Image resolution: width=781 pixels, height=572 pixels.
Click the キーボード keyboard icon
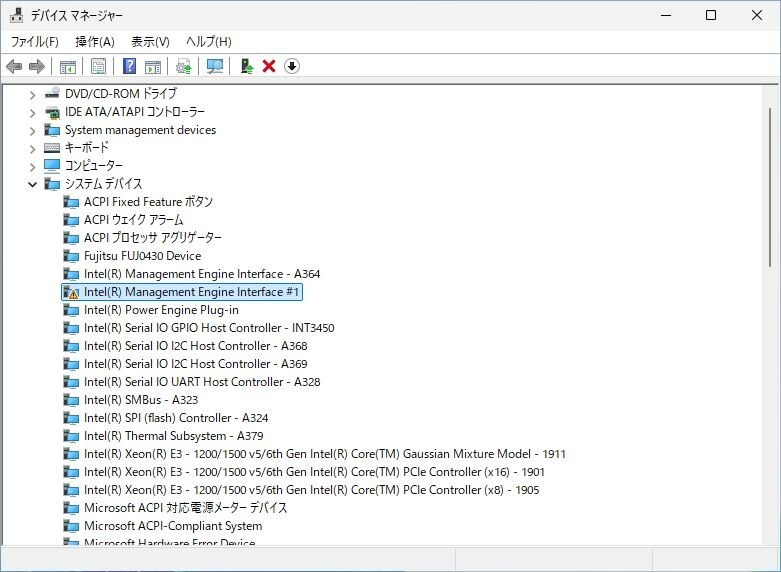click(52, 147)
